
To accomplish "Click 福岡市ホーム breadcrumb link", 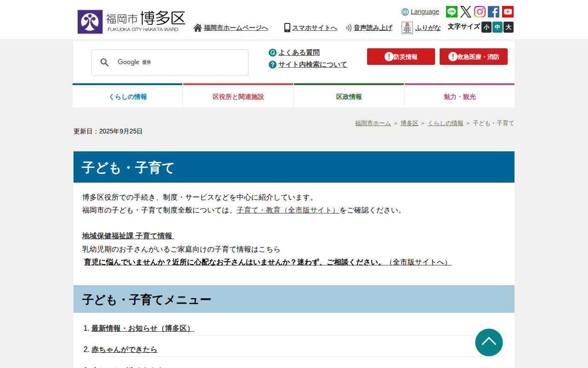I will pos(373,123).
